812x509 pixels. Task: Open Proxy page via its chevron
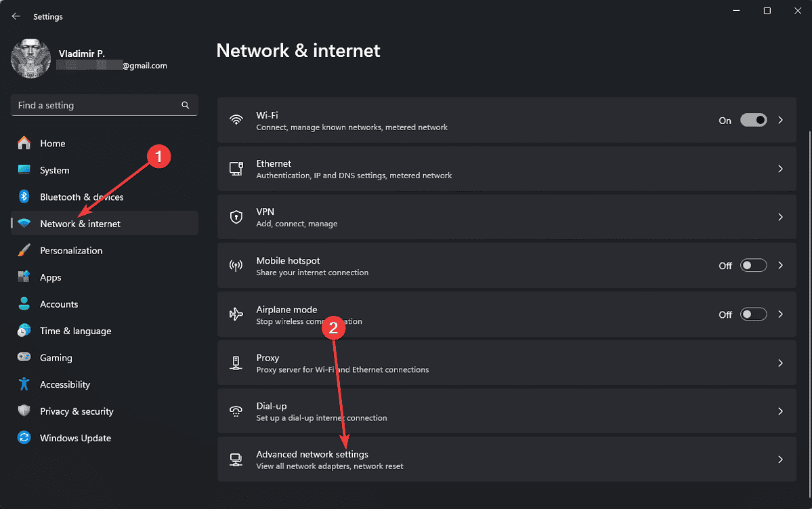780,363
